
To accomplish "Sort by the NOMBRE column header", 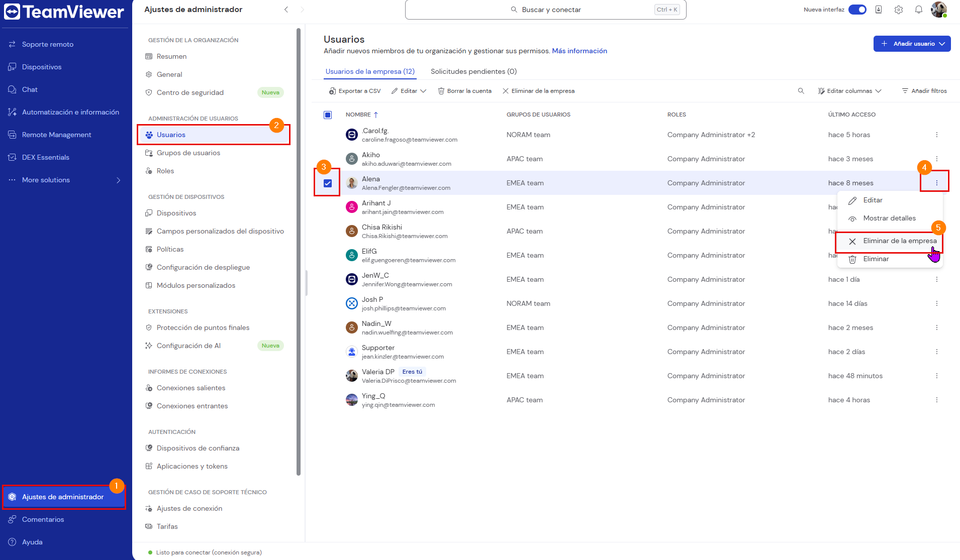I will pos(362,115).
